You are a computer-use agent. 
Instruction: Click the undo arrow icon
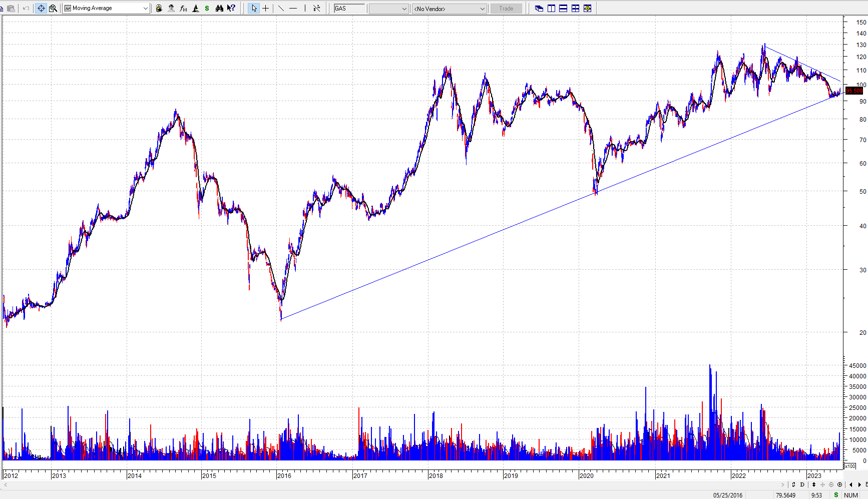(26, 8)
